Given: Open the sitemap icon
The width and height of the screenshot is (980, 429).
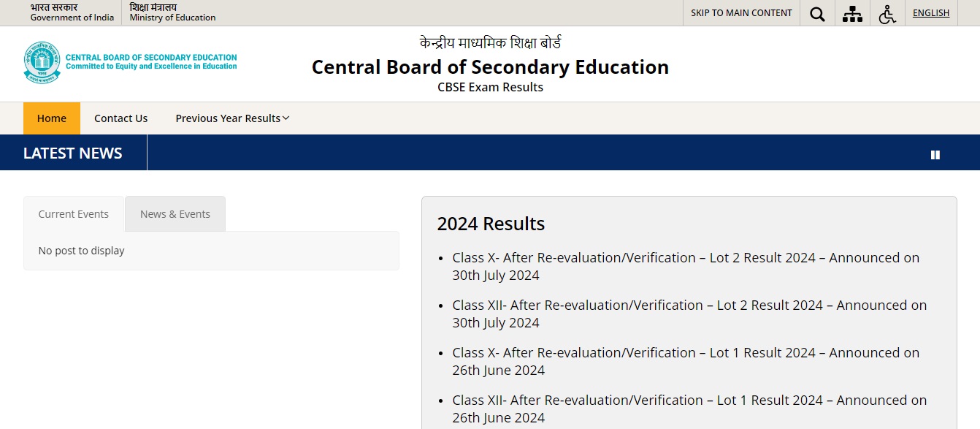Looking at the screenshot, I should [852, 13].
